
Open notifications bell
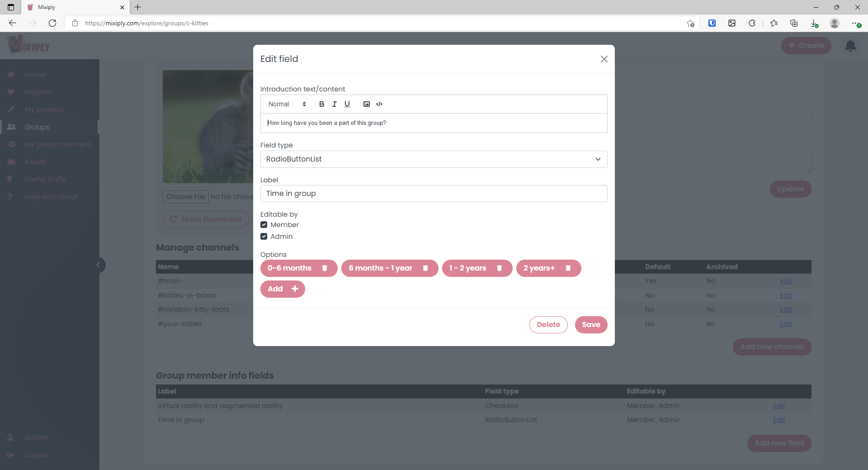point(850,46)
